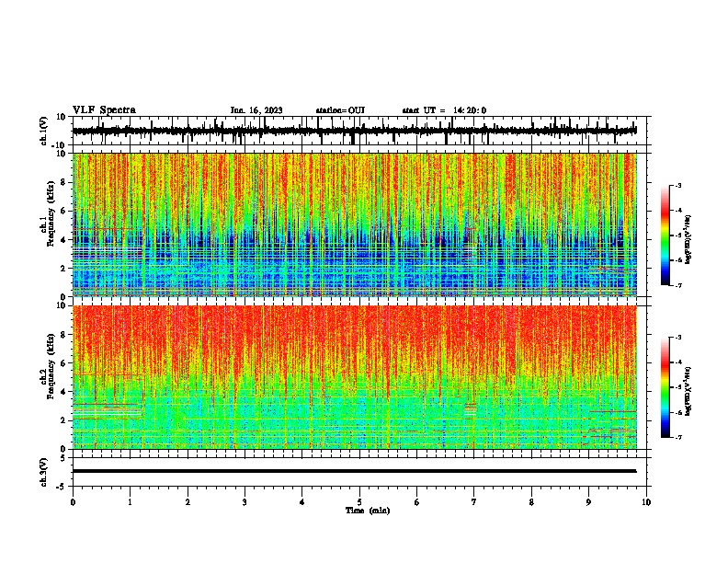
Task: Click time axis tick label "8" minutes
Action: click(x=531, y=502)
